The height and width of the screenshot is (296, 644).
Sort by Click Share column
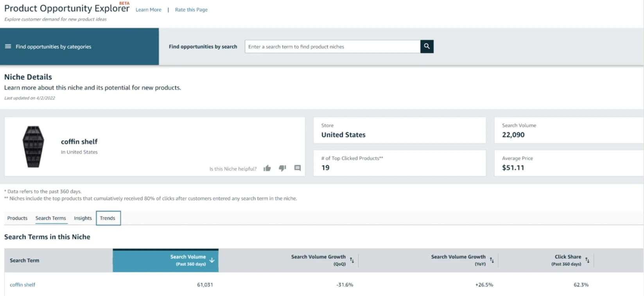(587, 260)
